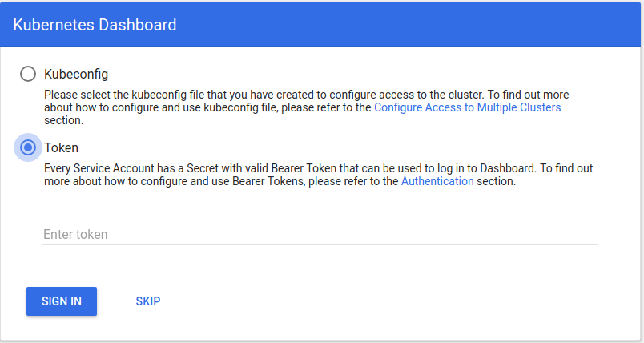Click the 'Enter token' placeholder text
The width and height of the screenshot is (644, 343).
[75, 234]
